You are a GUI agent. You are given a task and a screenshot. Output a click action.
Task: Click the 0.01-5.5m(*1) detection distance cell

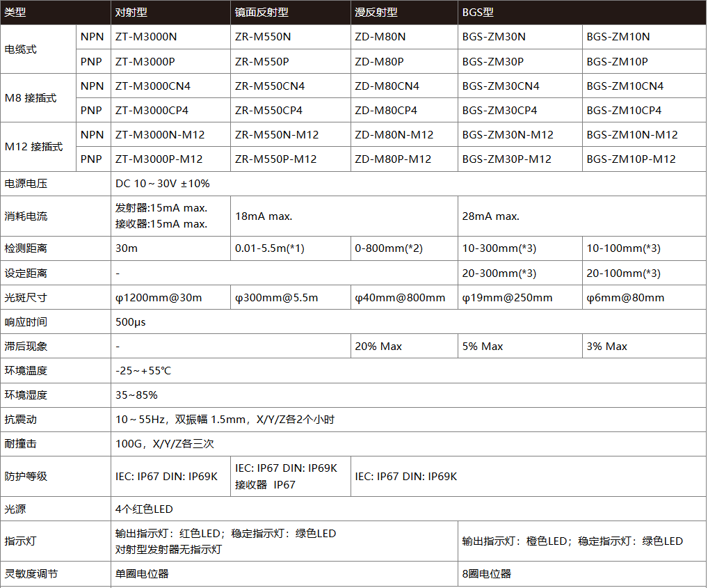[270, 248]
